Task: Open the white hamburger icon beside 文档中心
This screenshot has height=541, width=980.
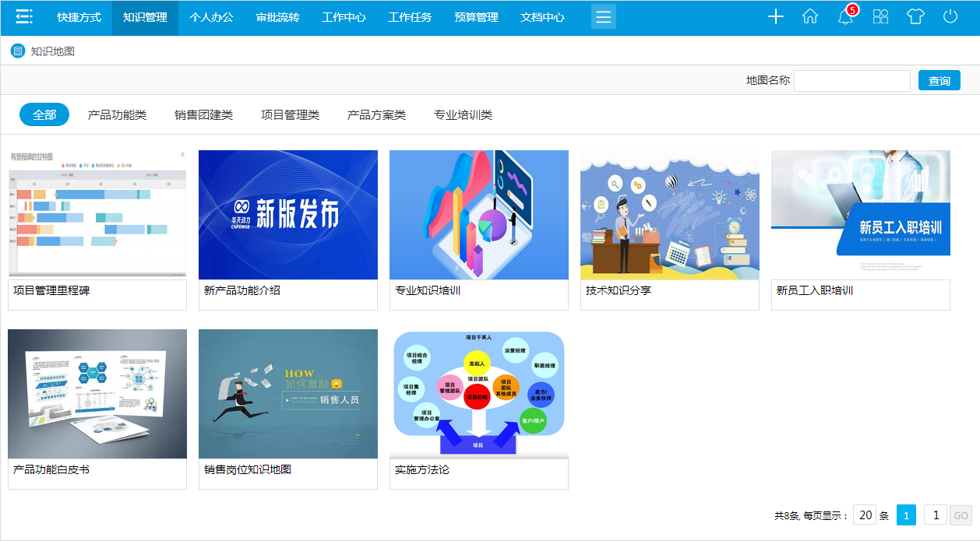Action: coord(603,16)
